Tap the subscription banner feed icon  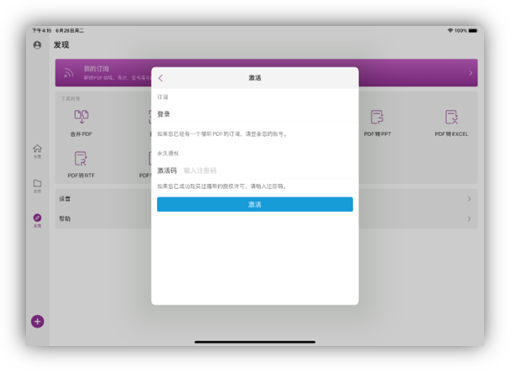69,73
